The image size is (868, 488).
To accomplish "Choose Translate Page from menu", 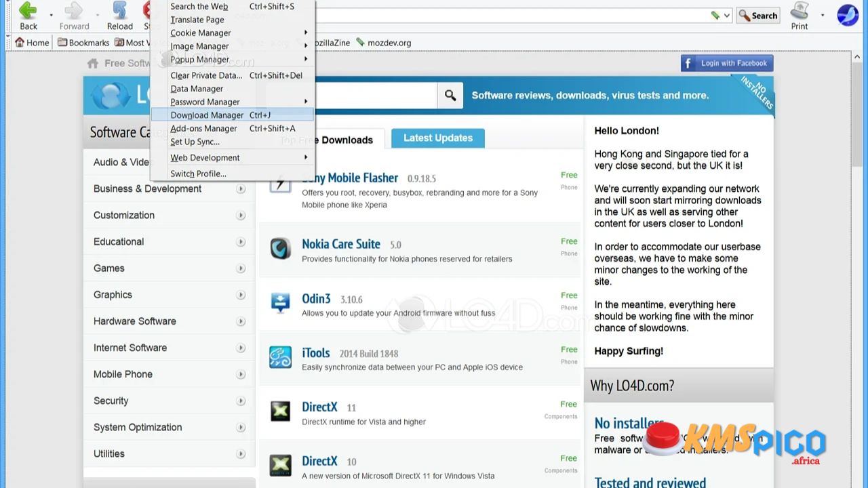I will (232, 20).
